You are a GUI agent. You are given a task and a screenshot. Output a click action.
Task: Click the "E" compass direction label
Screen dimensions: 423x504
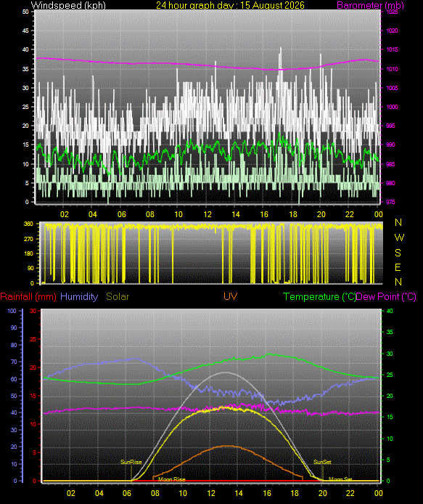(398, 267)
